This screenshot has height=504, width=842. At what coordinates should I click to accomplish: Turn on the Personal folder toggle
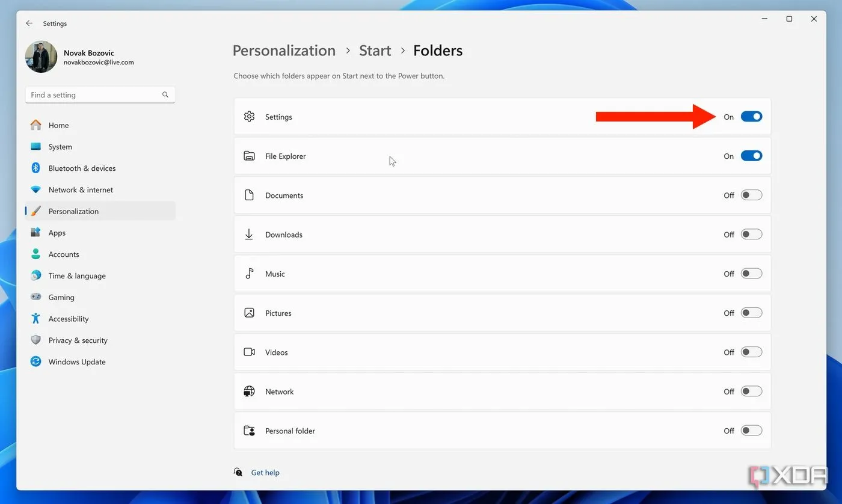[x=751, y=431]
